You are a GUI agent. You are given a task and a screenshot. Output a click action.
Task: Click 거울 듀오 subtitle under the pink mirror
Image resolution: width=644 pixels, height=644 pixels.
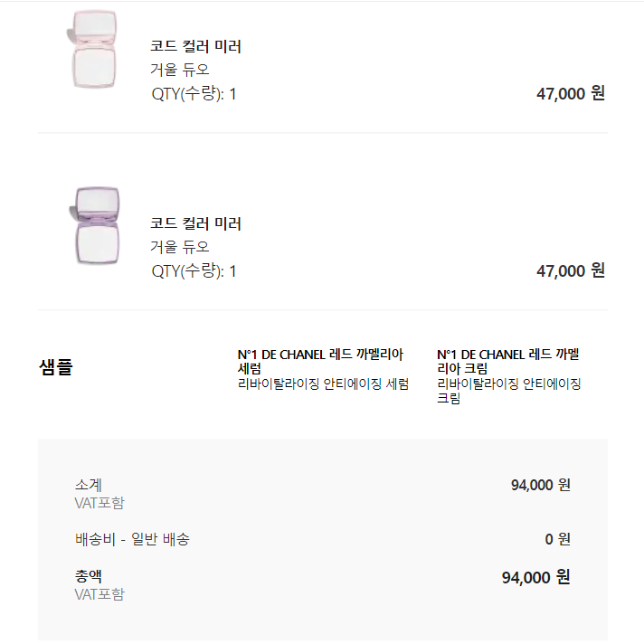(179, 70)
